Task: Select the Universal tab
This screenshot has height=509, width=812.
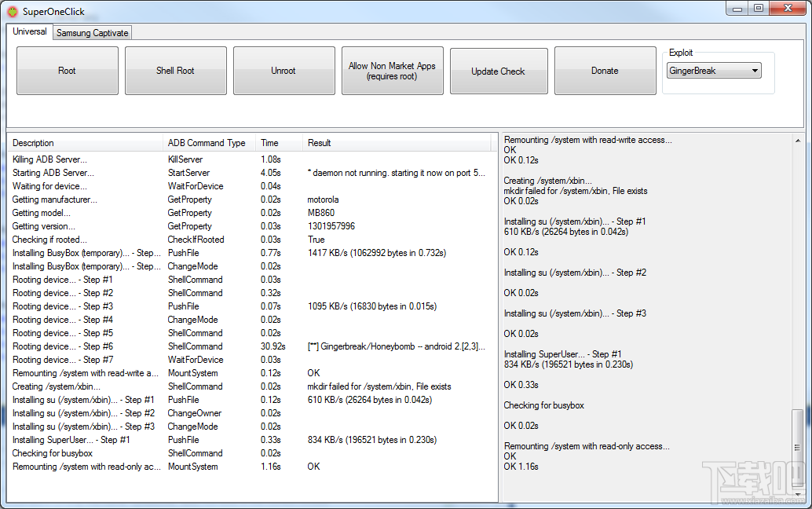Action: click(x=30, y=31)
